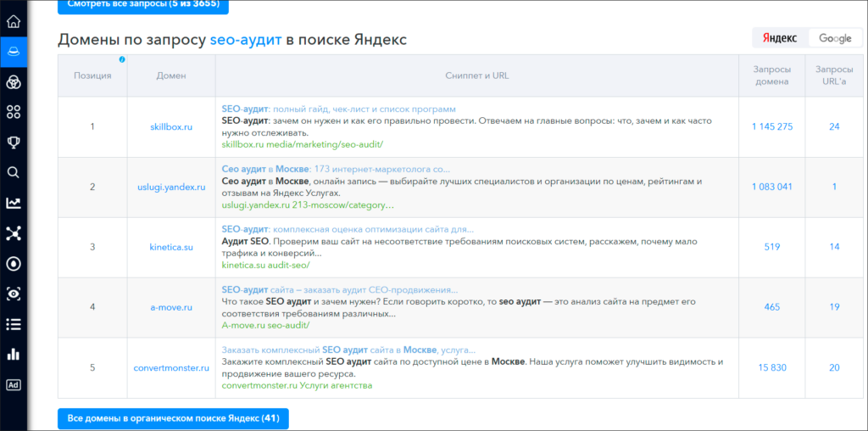Open domain queries value 1 145 275
Image resolution: width=868 pixels, height=431 pixels.
click(771, 127)
